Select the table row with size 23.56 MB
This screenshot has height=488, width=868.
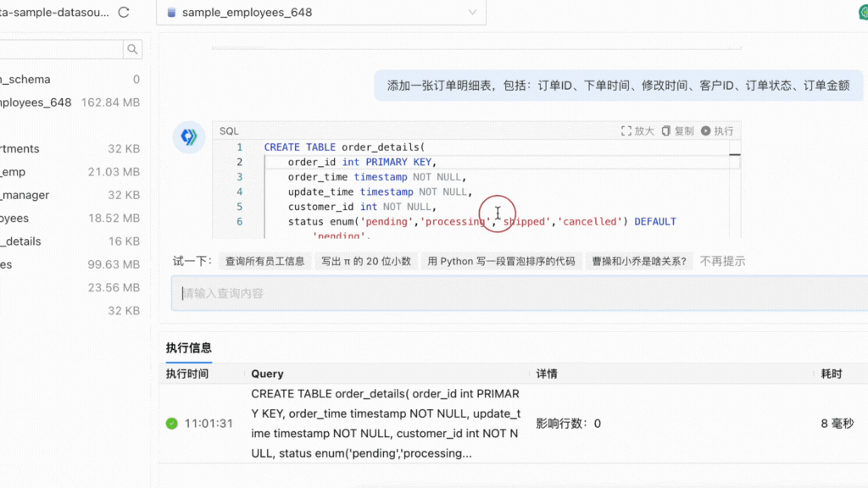[70, 288]
